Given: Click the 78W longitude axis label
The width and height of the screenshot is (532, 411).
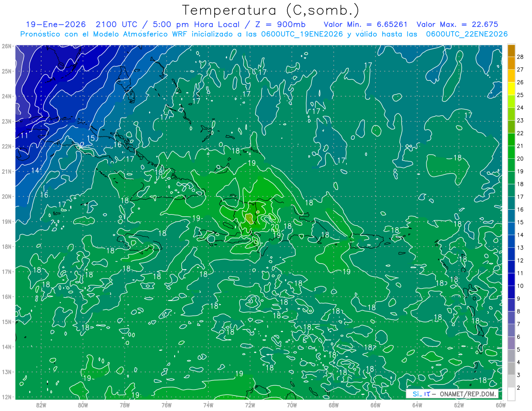Looking at the screenshot, I should (x=125, y=405).
